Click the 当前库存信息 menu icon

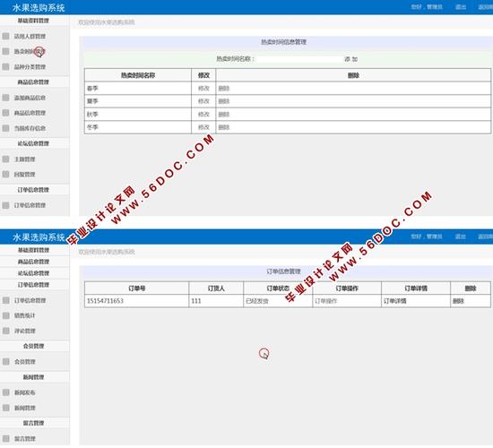pyautogui.click(x=5, y=128)
